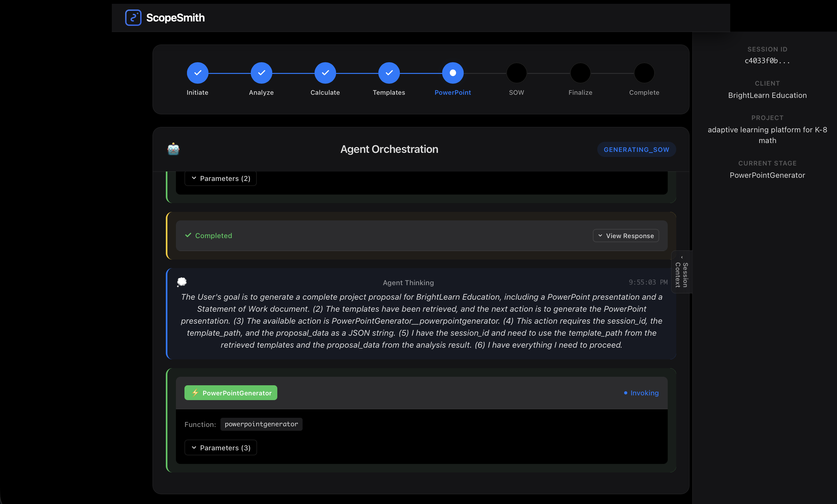This screenshot has width=837, height=504.
Task: Collapse the Session Context side tab
Action: (681, 272)
